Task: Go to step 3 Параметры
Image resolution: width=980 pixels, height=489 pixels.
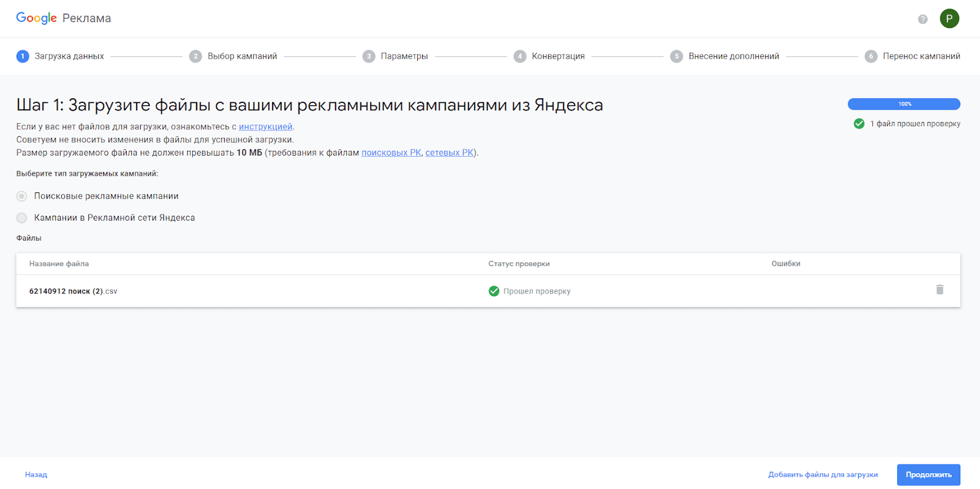Action: pos(395,56)
